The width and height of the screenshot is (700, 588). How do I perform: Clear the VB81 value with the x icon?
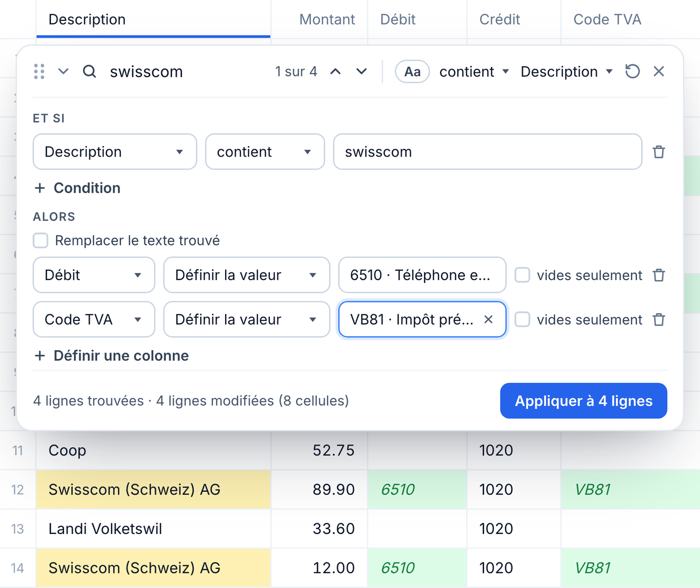(x=489, y=320)
